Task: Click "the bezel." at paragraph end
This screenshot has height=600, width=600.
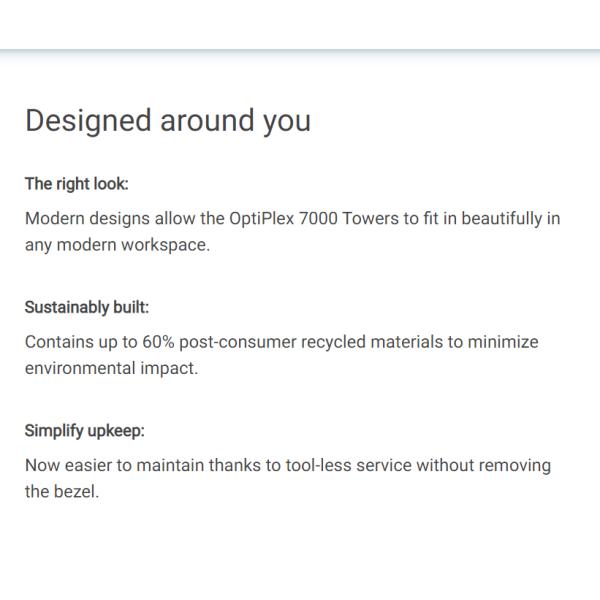Action: (x=62, y=492)
